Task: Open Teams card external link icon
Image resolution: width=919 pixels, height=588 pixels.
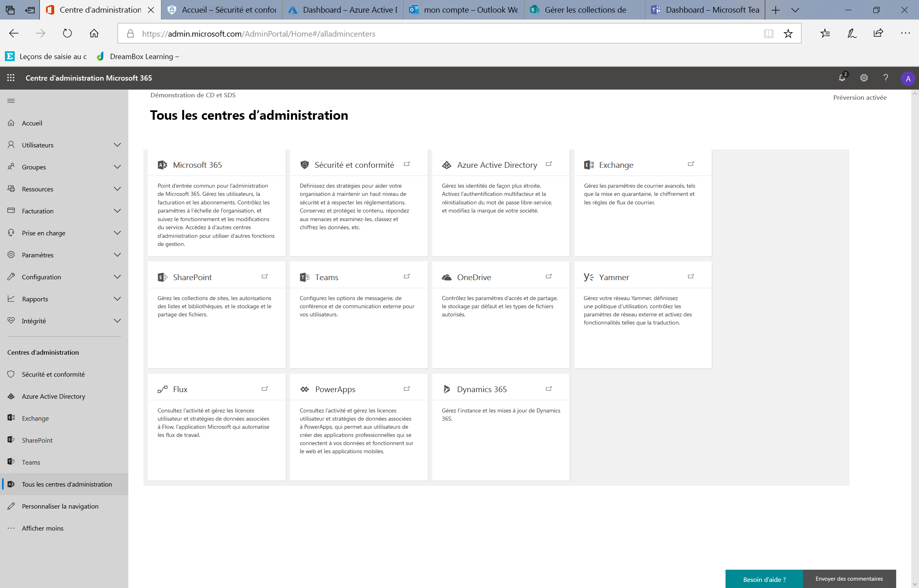Action: (x=407, y=276)
